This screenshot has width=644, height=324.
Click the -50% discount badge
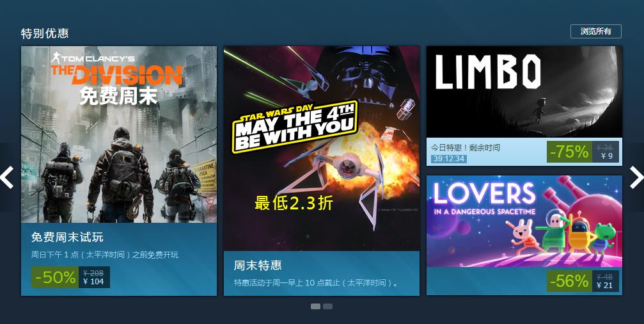[55, 277]
